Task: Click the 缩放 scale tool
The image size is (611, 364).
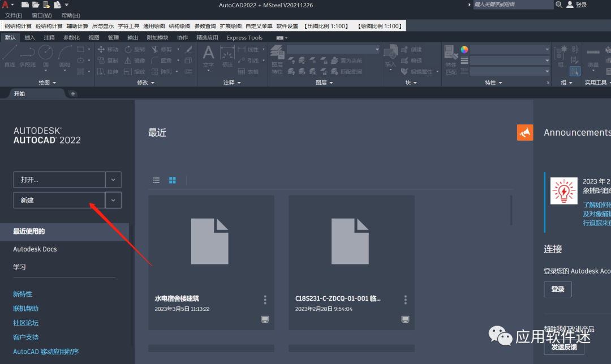Action: click(135, 72)
